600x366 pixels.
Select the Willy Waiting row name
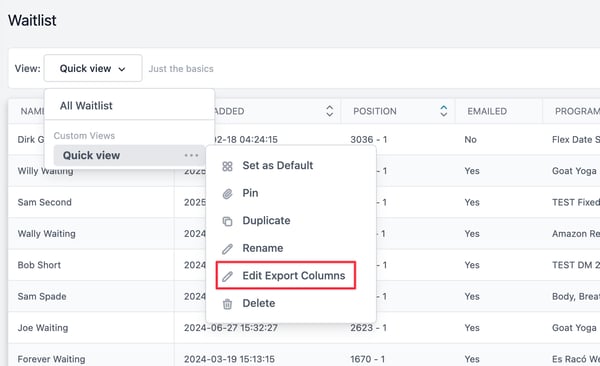coord(45,171)
